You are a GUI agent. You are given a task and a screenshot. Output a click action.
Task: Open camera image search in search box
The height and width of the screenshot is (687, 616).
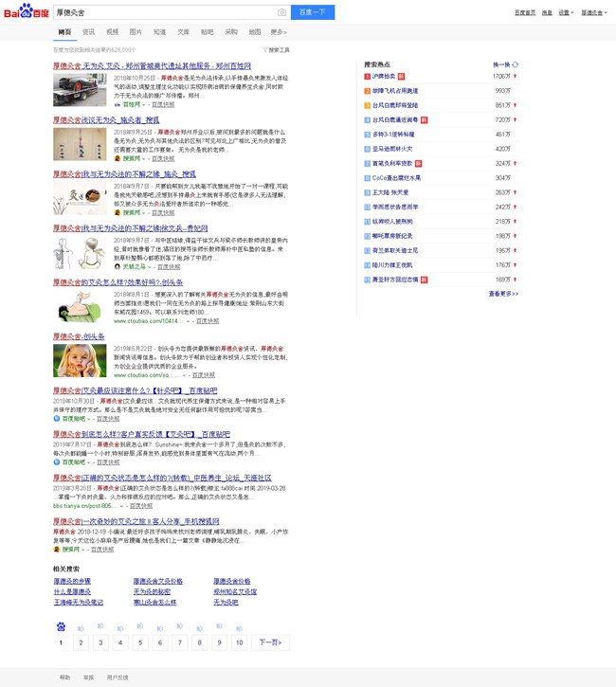click(281, 12)
